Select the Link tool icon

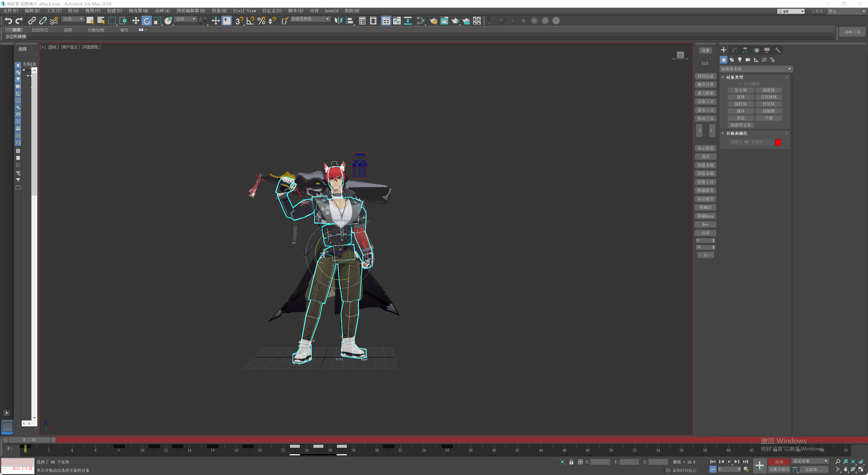click(x=32, y=21)
